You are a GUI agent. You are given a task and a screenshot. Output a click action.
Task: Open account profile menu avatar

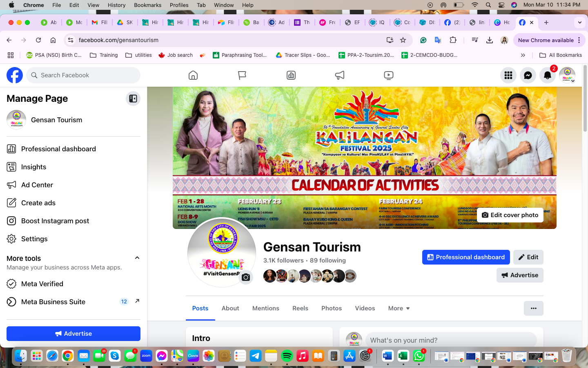[x=567, y=75]
